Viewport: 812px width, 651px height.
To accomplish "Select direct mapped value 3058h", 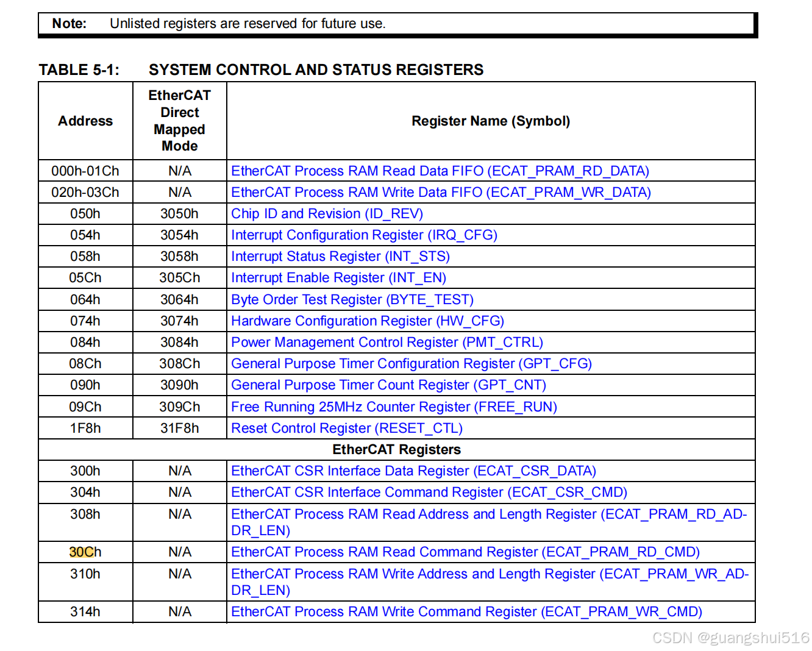I will coord(180,256).
